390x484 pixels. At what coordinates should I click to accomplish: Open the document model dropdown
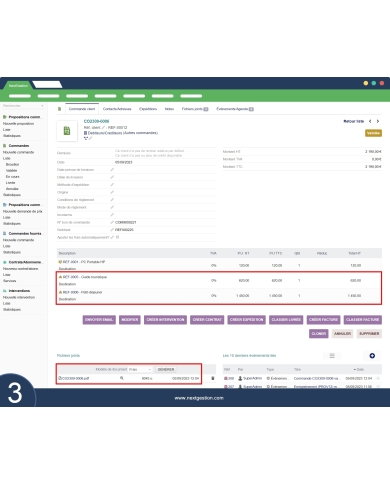(x=140, y=369)
